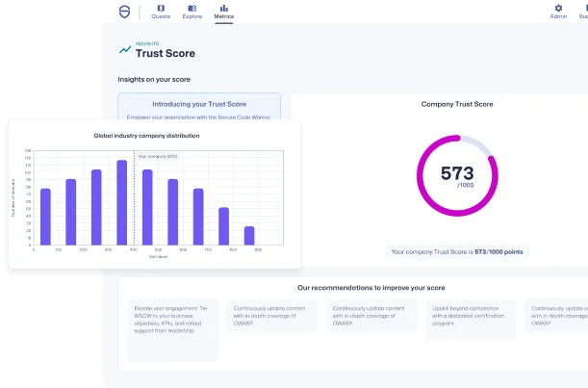Click the 'Your company (573)' marker label
Image resolution: width=588 pixels, height=388 pixels.
pos(158,156)
